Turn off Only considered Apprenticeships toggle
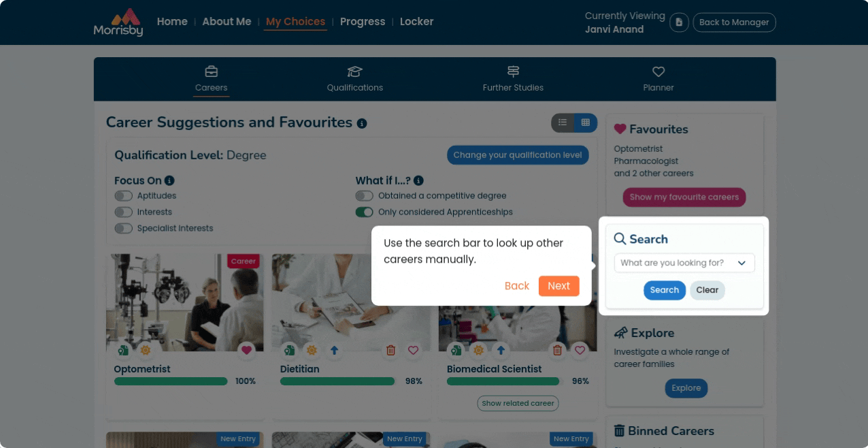The height and width of the screenshot is (448, 868). (x=364, y=212)
